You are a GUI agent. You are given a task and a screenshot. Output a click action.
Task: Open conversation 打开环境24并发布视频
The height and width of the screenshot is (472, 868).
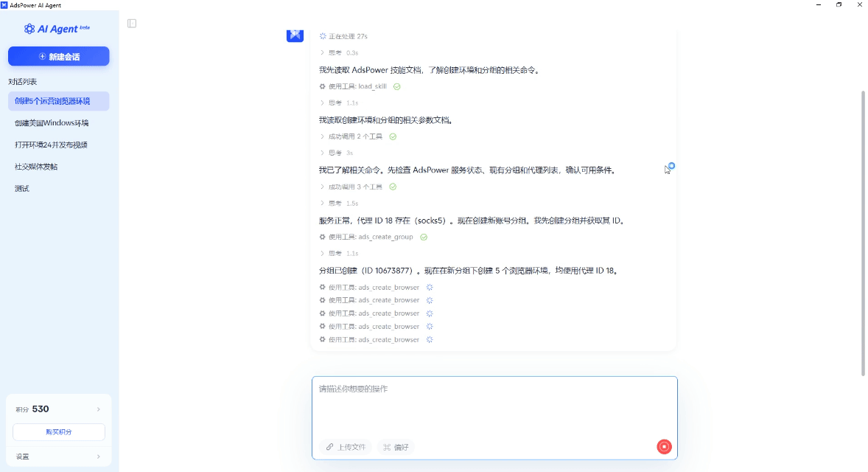click(x=59, y=145)
